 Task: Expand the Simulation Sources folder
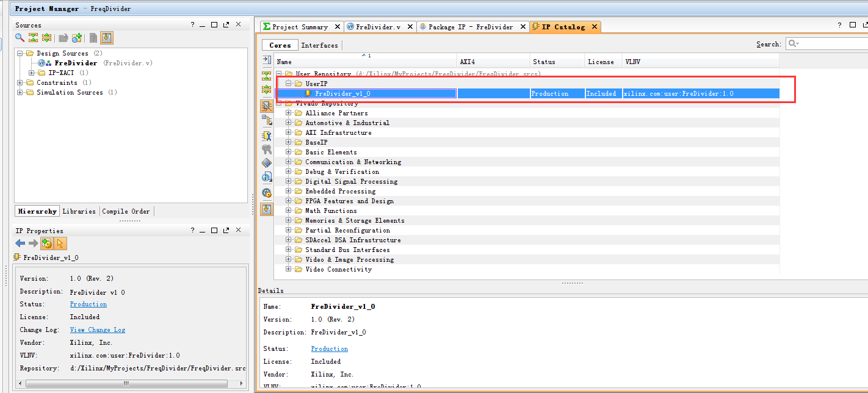coord(20,93)
